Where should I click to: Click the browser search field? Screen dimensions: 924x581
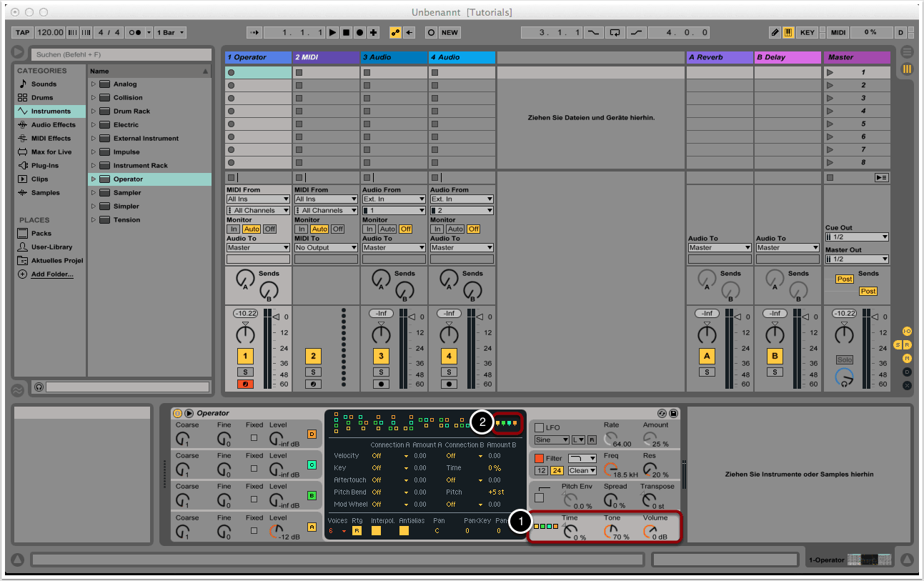[121, 54]
